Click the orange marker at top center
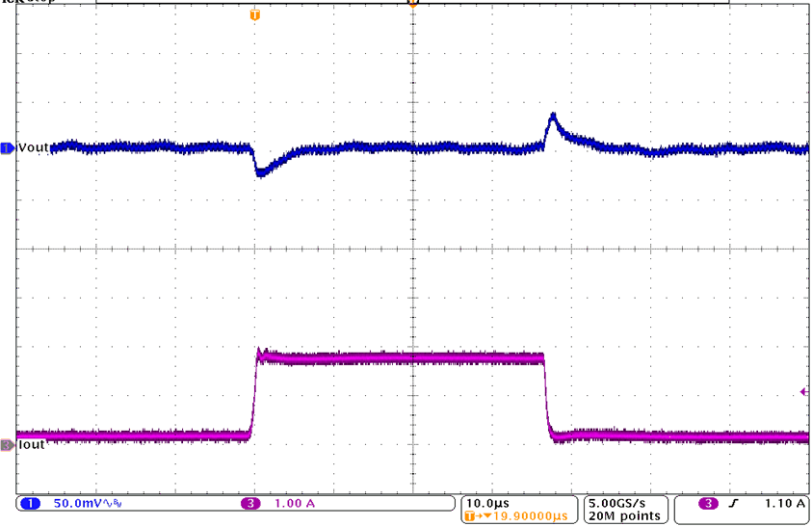812x527 pixels. (x=412, y=4)
